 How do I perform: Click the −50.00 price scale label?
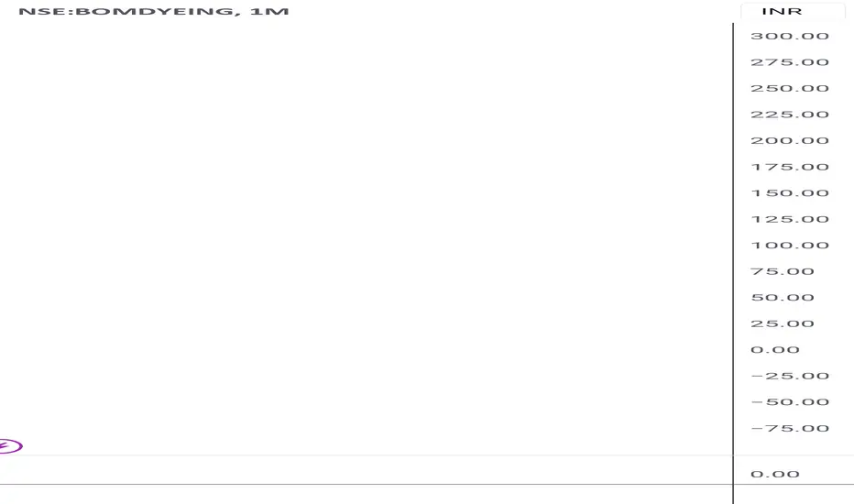click(790, 402)
